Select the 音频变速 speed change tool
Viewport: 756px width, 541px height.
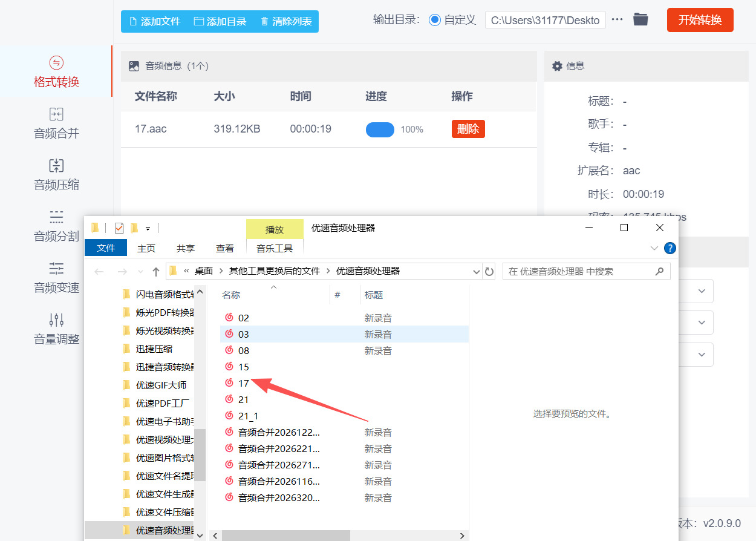pos(56,278)
